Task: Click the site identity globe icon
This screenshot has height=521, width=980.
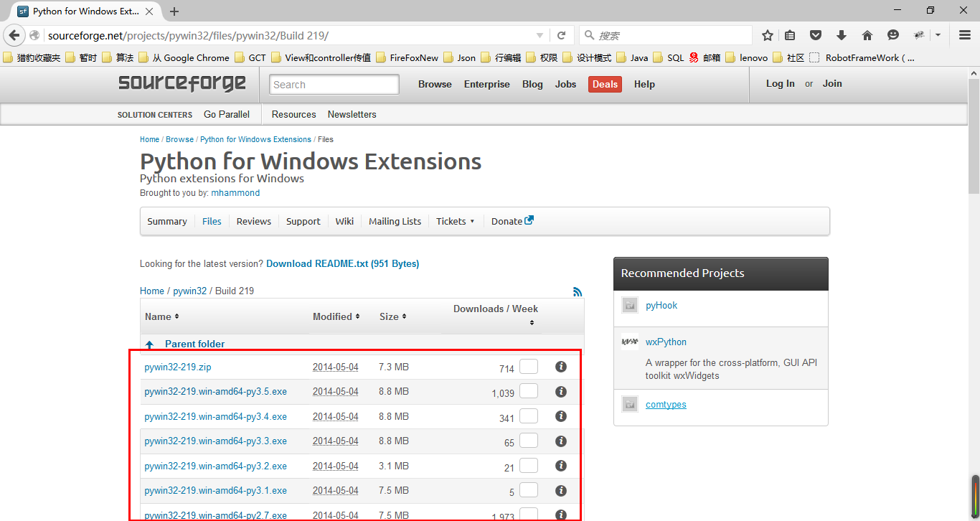Action: coord(34,35)
